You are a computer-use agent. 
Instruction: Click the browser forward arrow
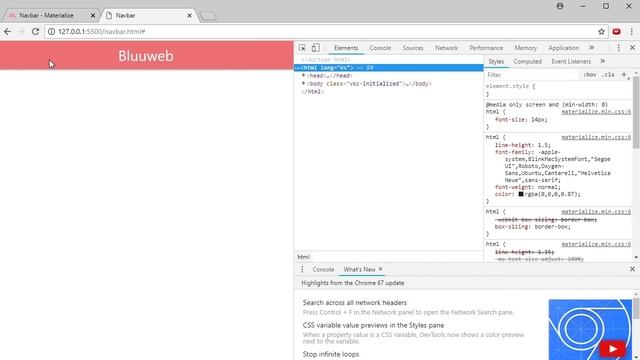click(21, 31)
